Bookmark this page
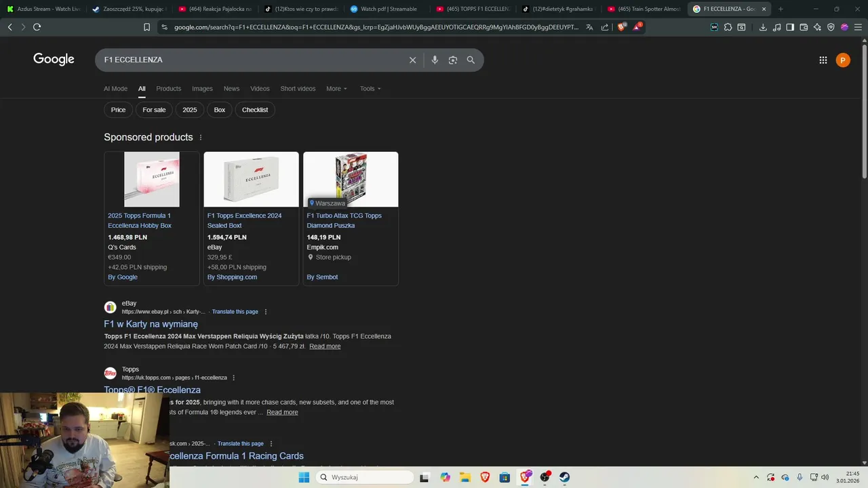Image resolution: width=868 pixels, height=488 pixels. 146,27
